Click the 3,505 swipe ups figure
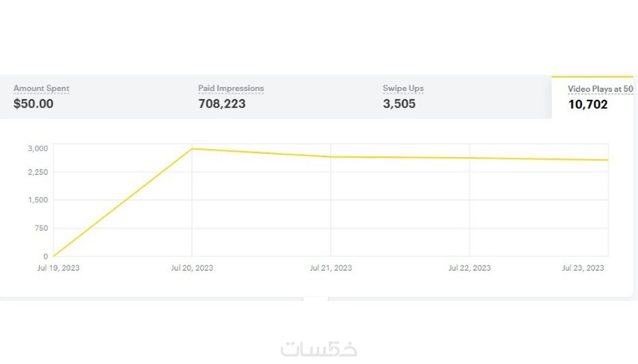The image size is (638, 364). coord(399,104)
